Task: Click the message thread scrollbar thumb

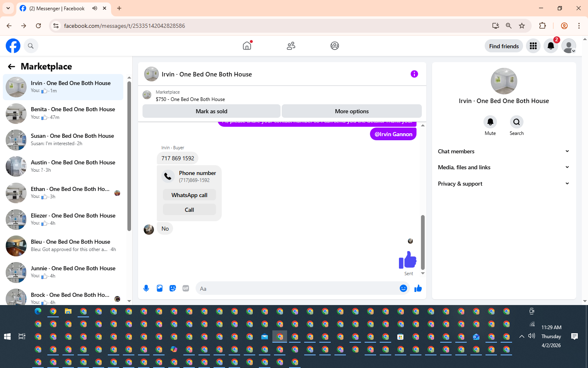Action: [423, 242]
